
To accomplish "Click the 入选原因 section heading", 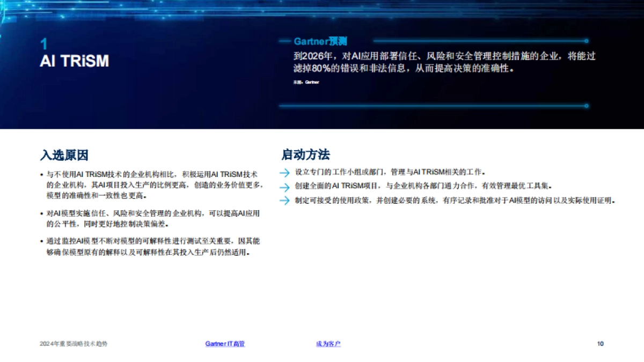I will 64,156.
